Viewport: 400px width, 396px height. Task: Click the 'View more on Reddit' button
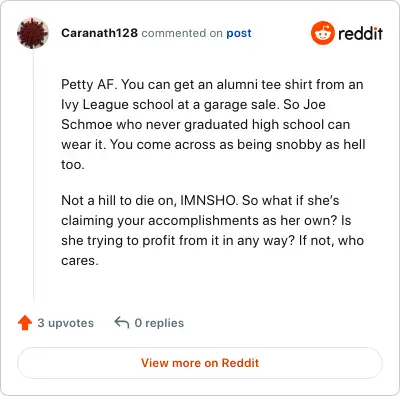pos(200,363)
